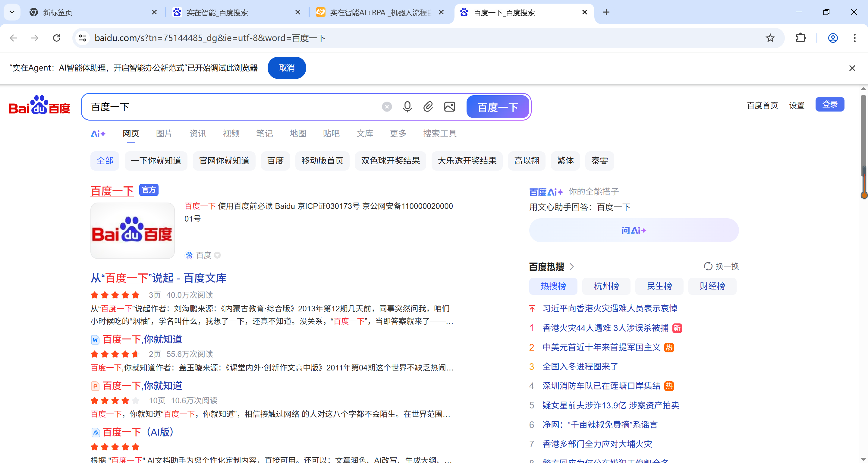Bookmark this page with star icon
This screenshot has width=868, height=463.
pyautogui.click(x=770, y=38)
